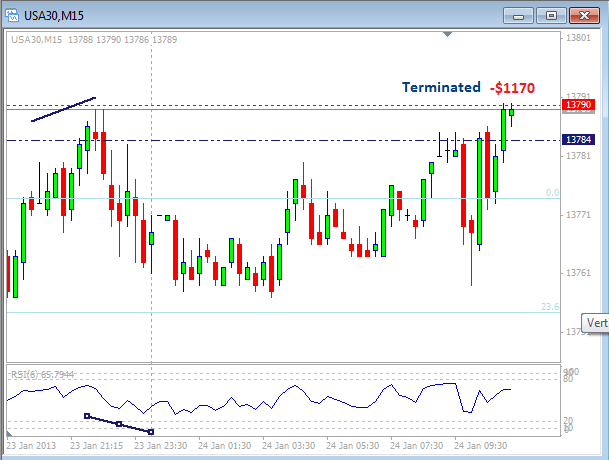Click the Fibonacci 0.0 level label
609x460 pixels.
pos(552,193)
